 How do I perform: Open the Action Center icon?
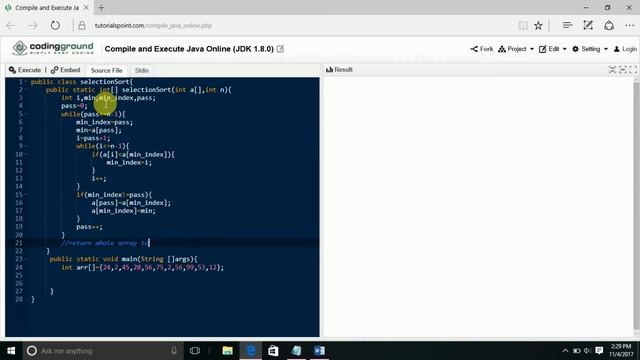click(x=599, y=351)
